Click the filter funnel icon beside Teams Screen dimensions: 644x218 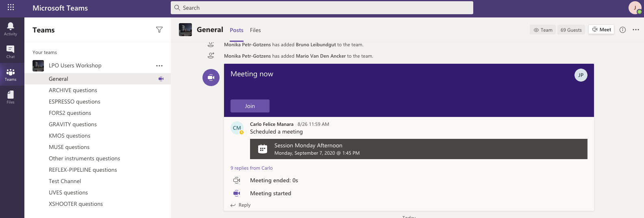159,30
